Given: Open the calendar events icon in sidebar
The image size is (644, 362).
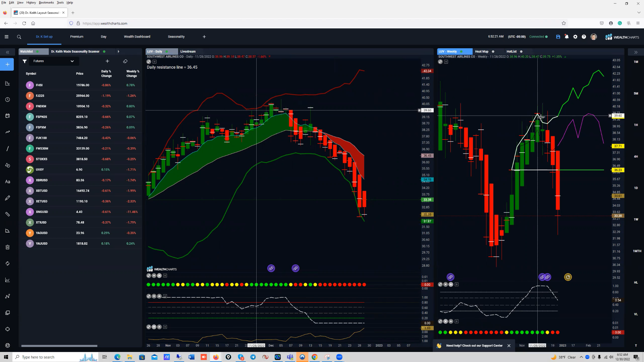Looking at the screenshot, I should (7, 116).
